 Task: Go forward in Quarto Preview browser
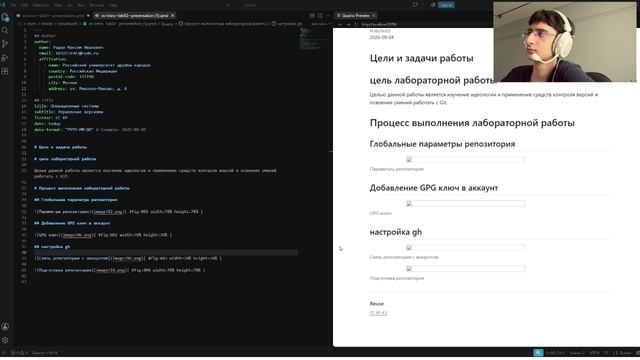click(348, 24)
